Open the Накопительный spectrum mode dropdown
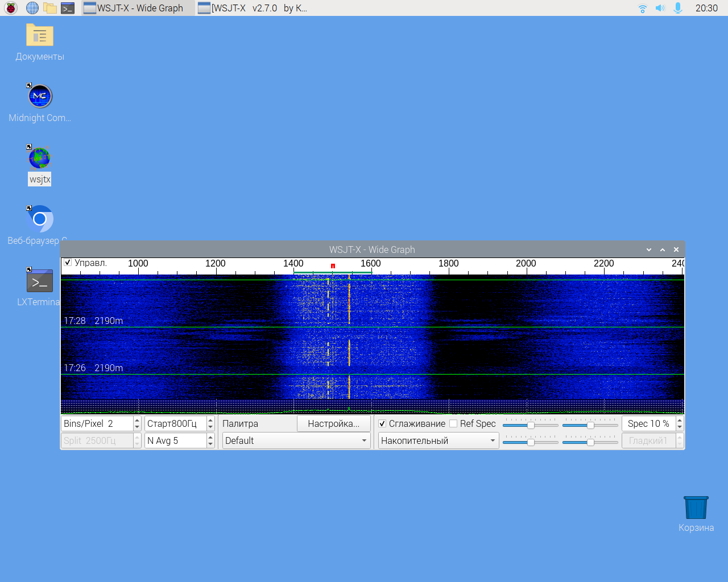Screen dimensions: 728x582 point(438,440)
